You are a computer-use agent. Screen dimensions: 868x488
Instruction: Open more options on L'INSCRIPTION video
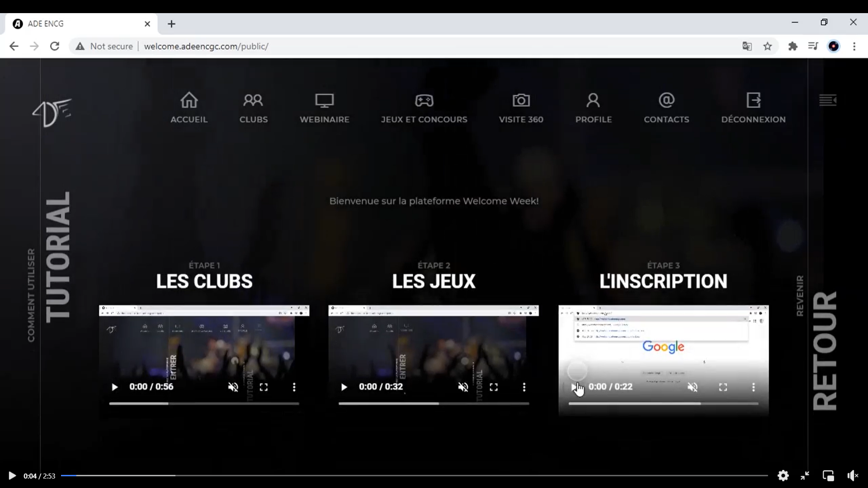(x=753, y=387)
